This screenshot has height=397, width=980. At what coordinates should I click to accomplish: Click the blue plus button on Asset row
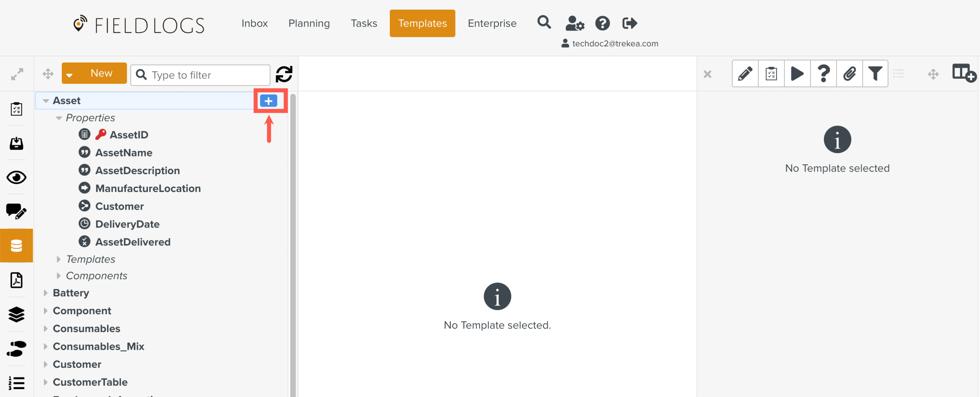point(269,101)
